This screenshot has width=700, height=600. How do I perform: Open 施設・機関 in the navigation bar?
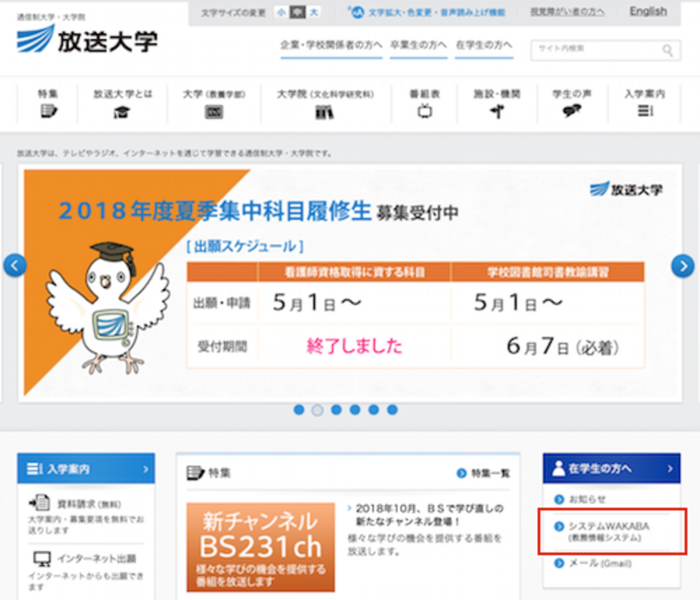coord(497,103)
